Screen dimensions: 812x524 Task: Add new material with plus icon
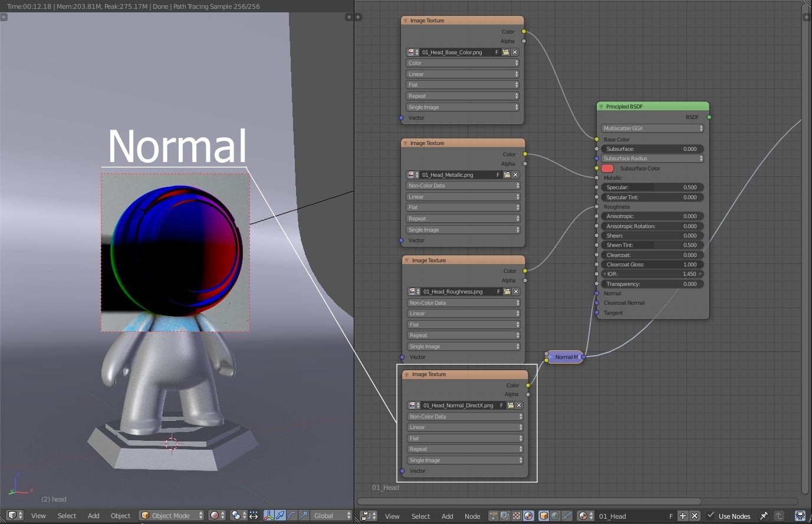(x=683, y=516)
